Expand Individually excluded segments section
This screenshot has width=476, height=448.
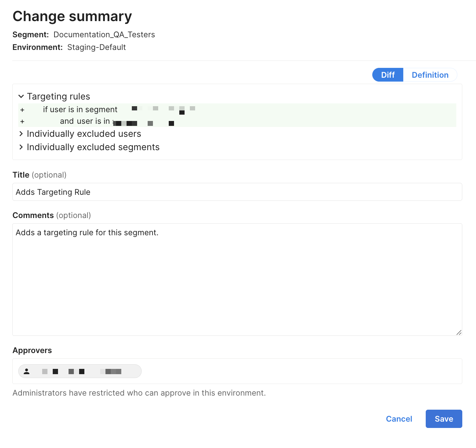click(x=21, y=147)
